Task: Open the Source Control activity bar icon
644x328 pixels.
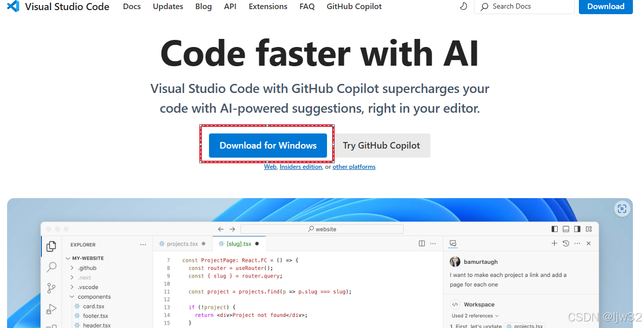Action: 51,288
